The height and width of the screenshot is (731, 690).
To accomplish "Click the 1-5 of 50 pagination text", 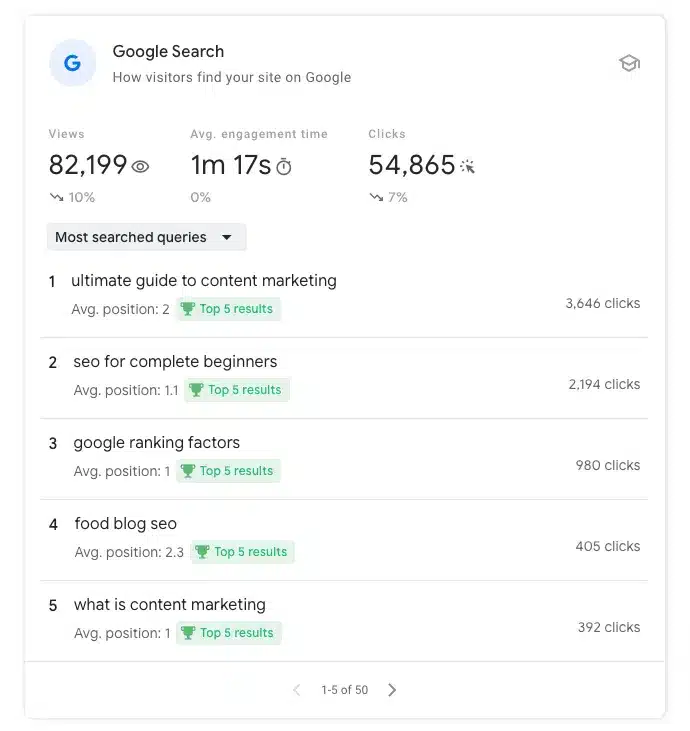I will (345, 690).
